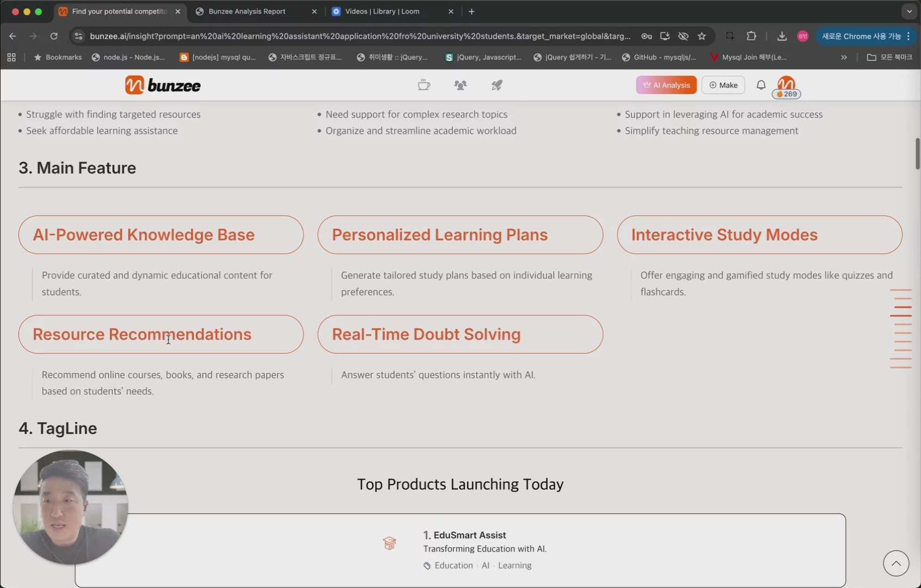Click the Make button

coord(723,85)
